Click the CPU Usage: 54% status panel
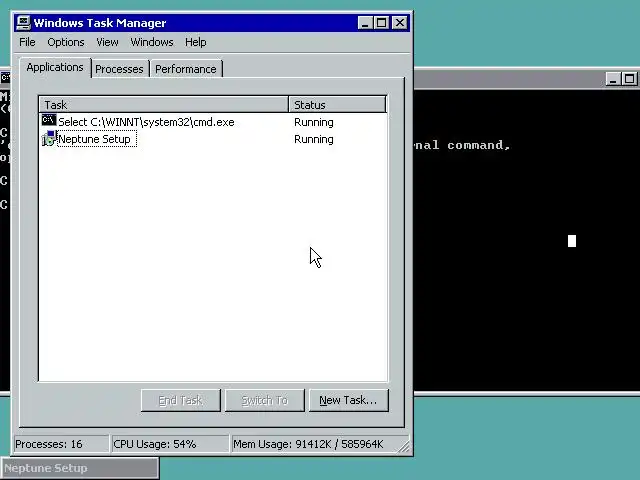 pyautogui.click(x=170, y=444)
